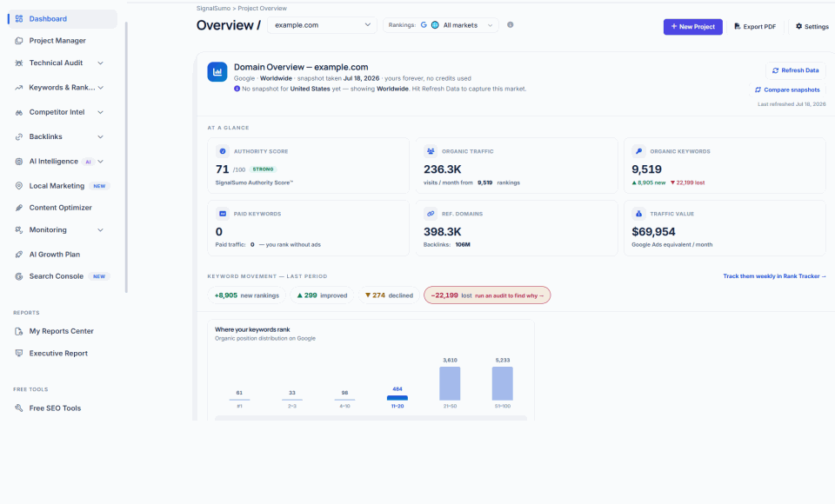
Task: Expand the Monitoring submenu chevron
Action: tap(100, 230)
